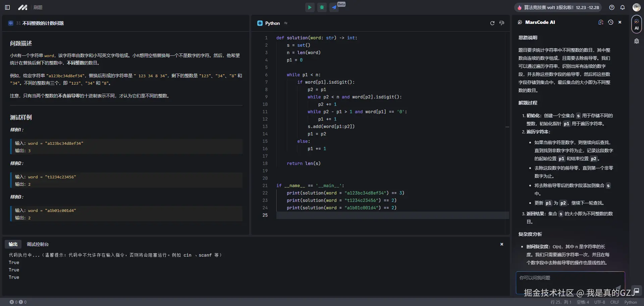Click the Beta paper-plane submit icon

334,7
